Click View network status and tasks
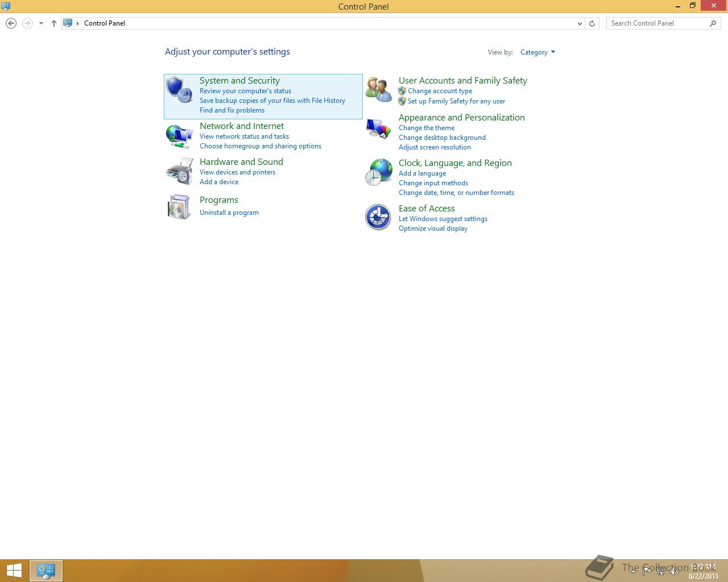This screenshot has width=728, height=582. [x=244, y=136]
